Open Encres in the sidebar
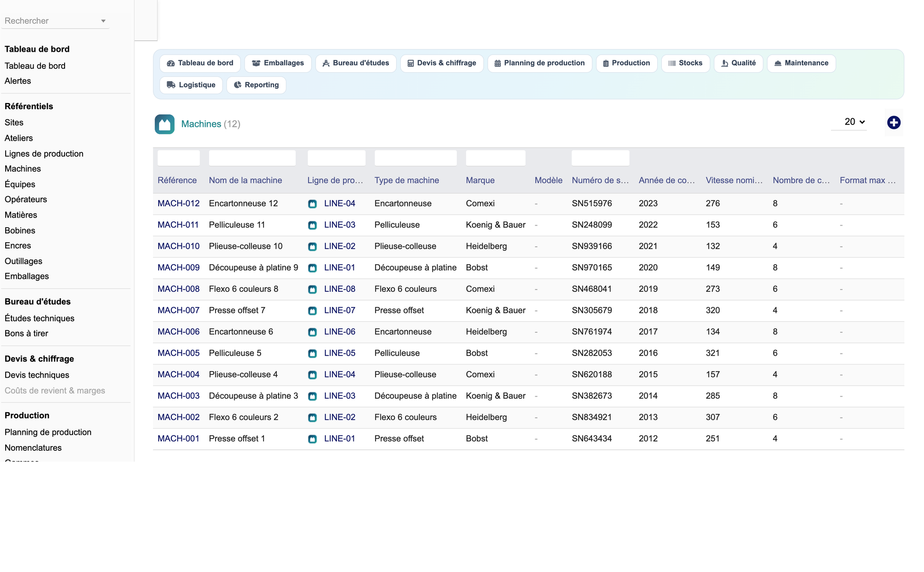Image resolution: width=924 pixels, height=572 pixels. 18,246
